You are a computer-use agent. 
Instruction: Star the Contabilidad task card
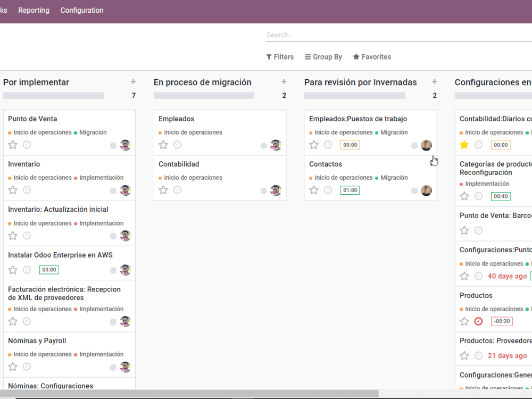point(163,190)
